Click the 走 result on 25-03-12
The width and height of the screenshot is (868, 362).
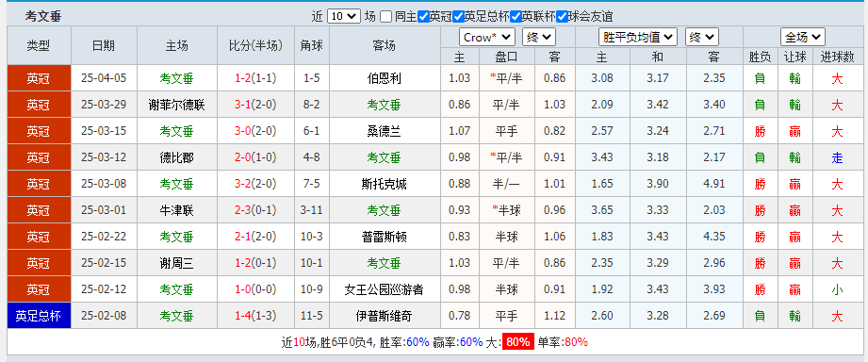point(837,157)
